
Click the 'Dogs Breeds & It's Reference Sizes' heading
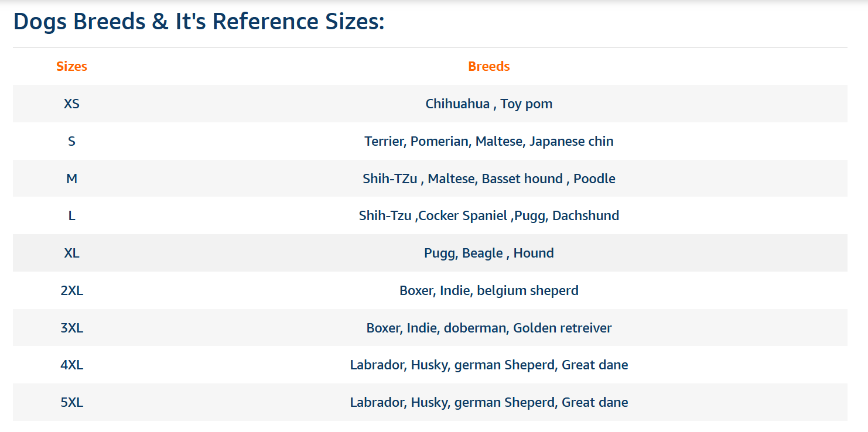199,22
